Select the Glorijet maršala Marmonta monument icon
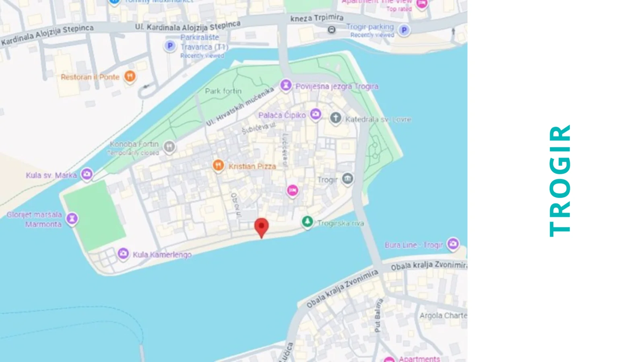644x362 pixels. pyautogui.click(x=72, y=218)
